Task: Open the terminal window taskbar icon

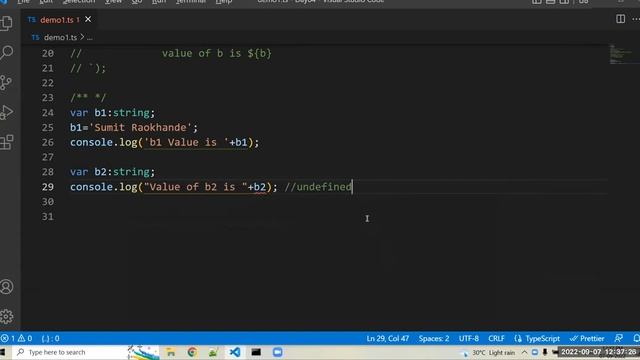Action: coord(256,352)
